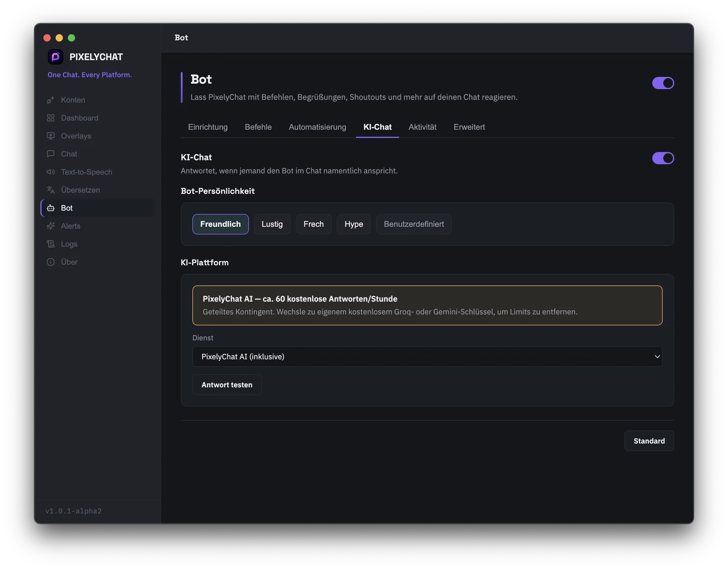Disable the KI-Chat toggle
The height and width of the screenshot is (569, 728).
(663, 158)
